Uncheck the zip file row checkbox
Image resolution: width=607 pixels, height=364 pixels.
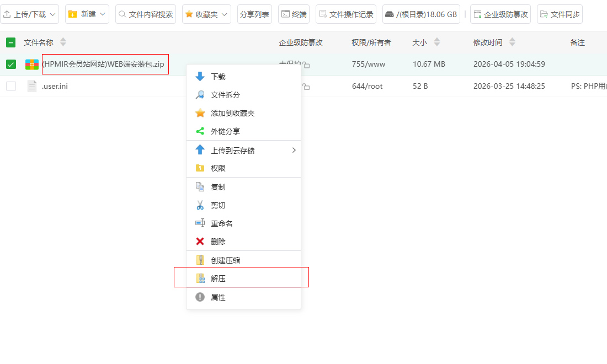click(x=11, y=65)
